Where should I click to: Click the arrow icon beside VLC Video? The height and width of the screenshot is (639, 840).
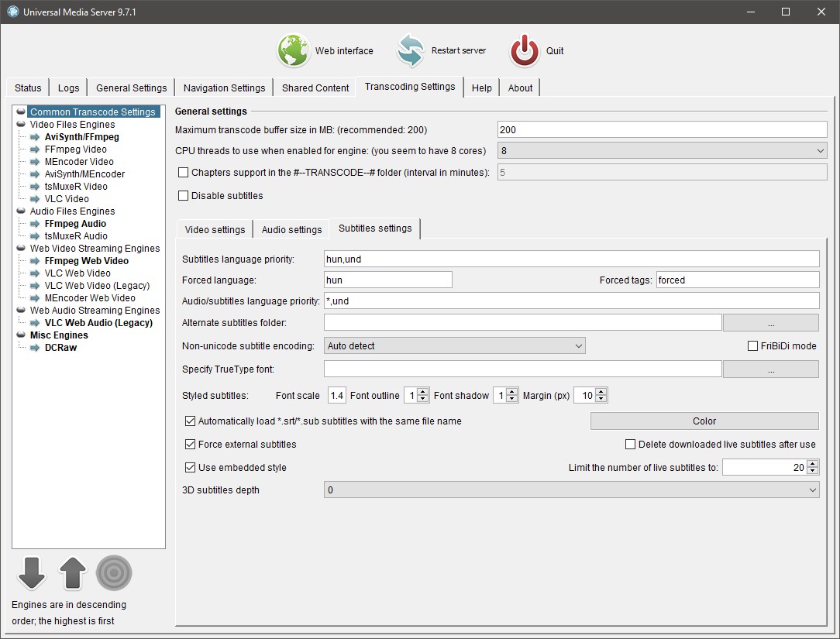(35, 199)
